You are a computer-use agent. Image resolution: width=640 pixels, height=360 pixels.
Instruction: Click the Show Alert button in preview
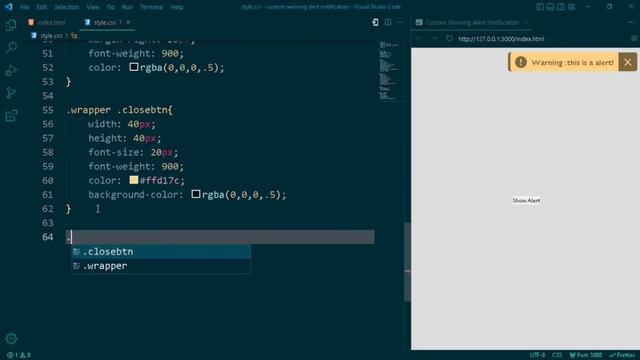[x=526, y=200]
